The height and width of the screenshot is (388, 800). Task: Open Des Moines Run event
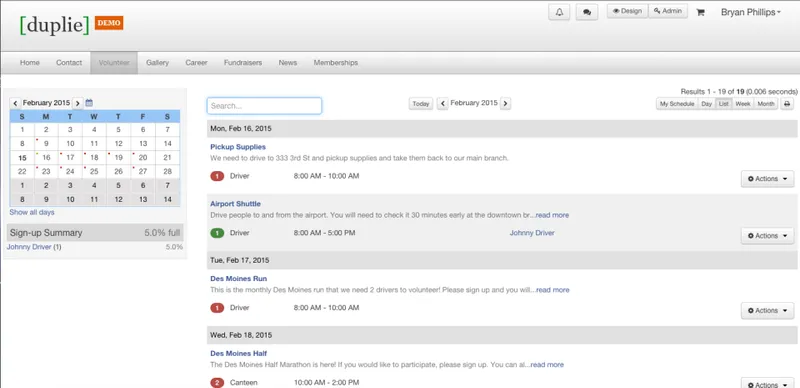click(x=238, y=278)
